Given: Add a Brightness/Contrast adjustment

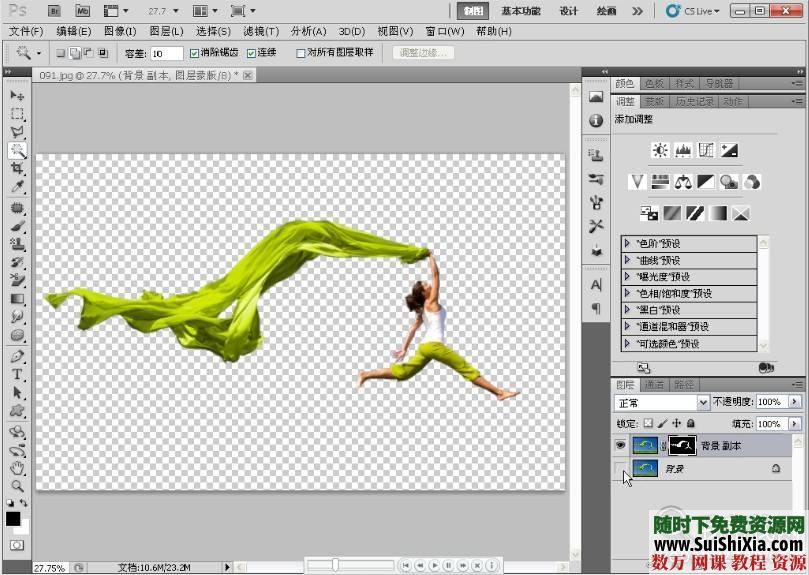Looking at the screenshot, I should pyautogui.click(x=660, y=150).
